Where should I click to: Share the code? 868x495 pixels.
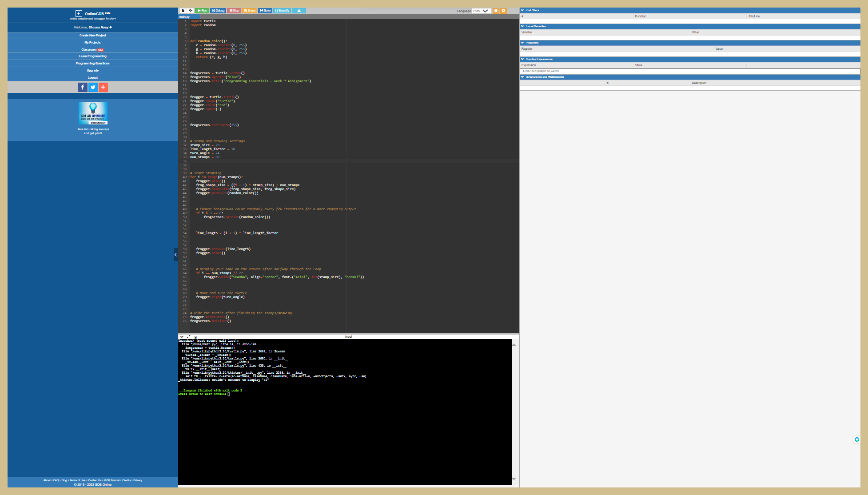(x=250, y=11)
